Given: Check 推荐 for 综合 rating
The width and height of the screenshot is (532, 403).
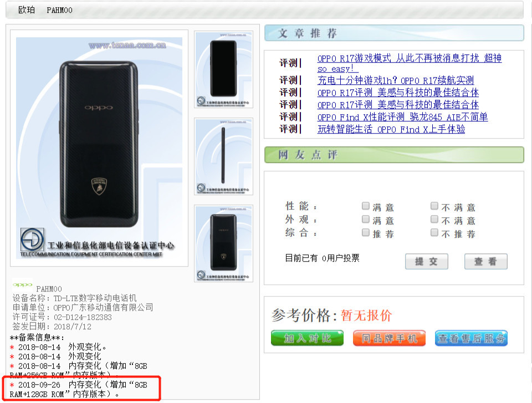Looking at the screenshot, I should [x=365, y=233].
